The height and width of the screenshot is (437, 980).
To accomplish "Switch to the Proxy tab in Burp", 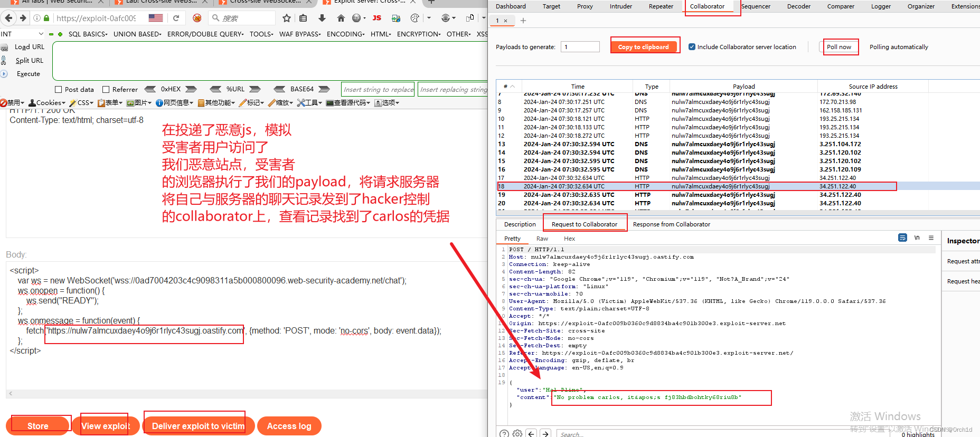I will tap(585, 6).
